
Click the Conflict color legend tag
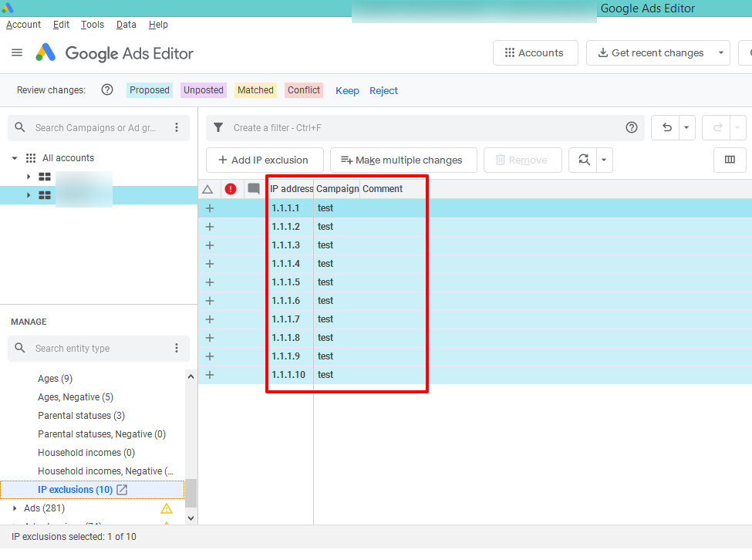[x=304, y=90]
